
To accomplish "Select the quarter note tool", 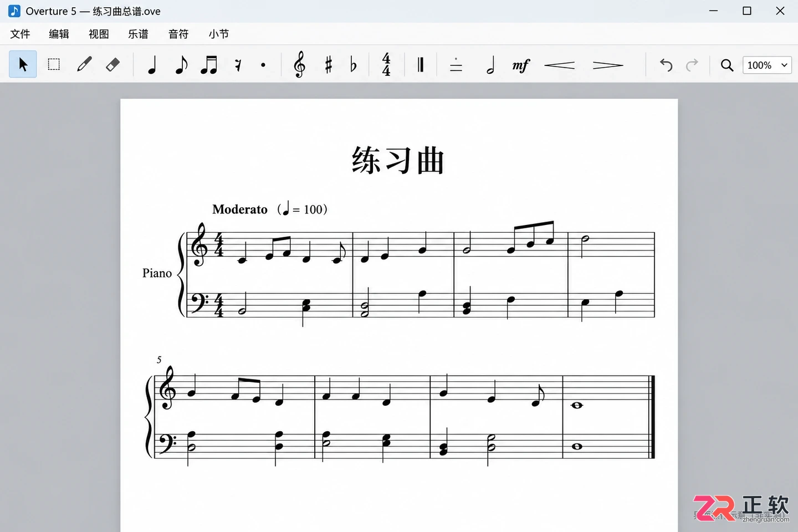I will (x=152, y=65).
